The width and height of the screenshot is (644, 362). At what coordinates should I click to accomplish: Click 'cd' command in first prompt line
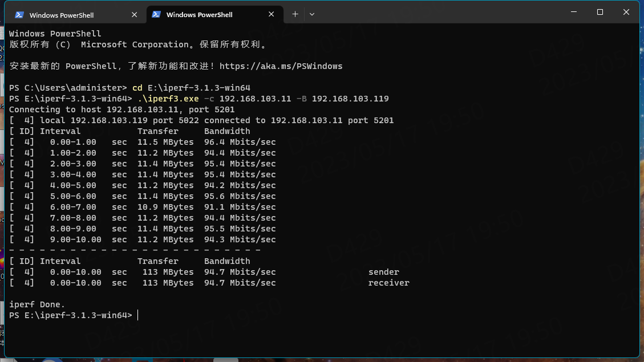click(x=137, y=88)
